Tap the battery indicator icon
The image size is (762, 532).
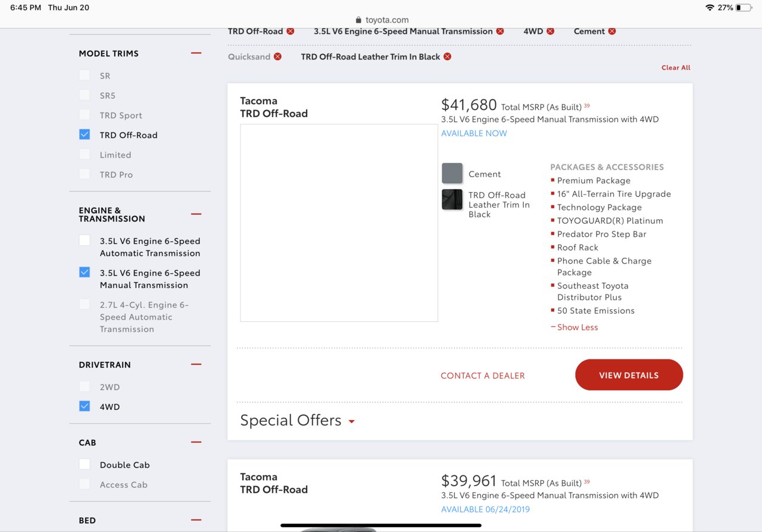point(744,8)
